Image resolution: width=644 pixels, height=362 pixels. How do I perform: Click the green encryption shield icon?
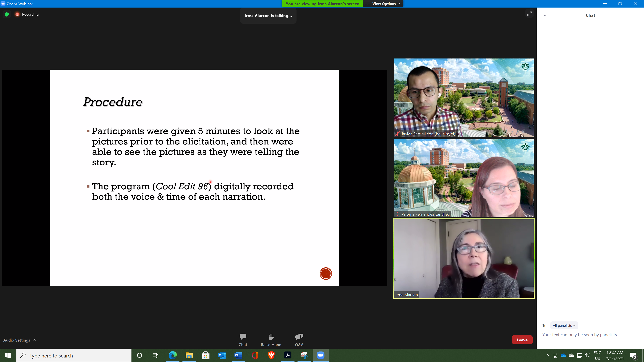click(7, 14)
